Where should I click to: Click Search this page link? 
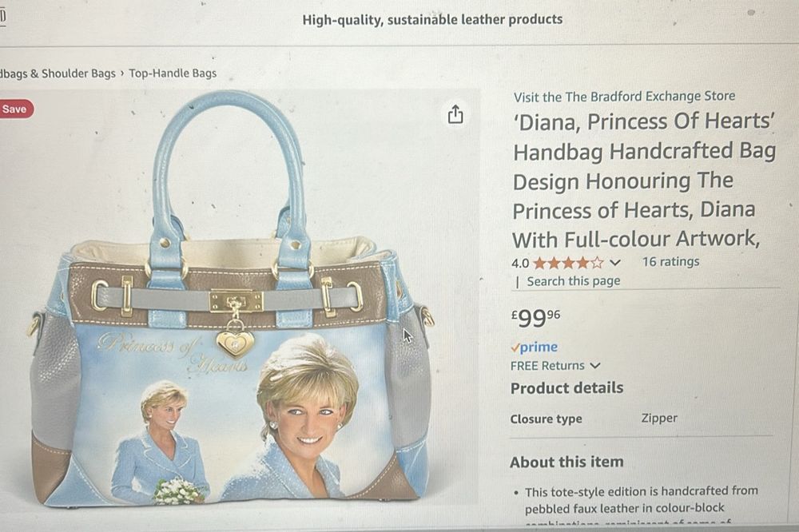click(x=573, y=281)
